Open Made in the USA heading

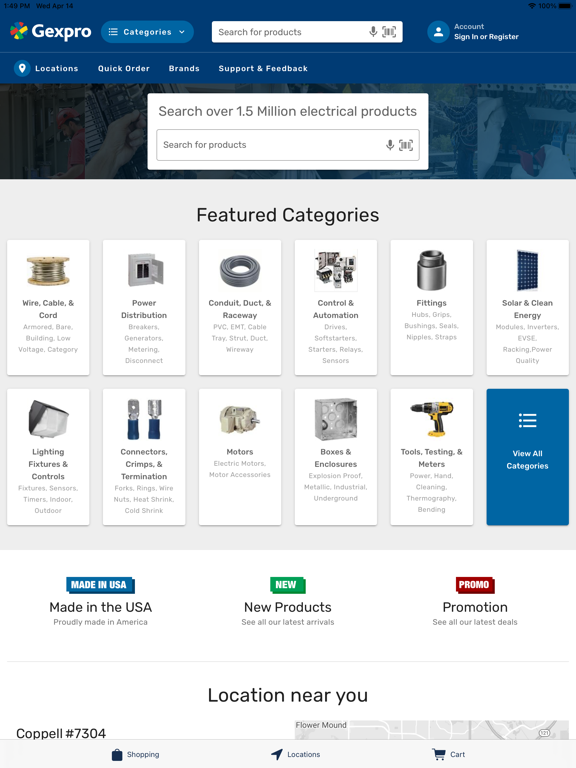pos(100,607)
